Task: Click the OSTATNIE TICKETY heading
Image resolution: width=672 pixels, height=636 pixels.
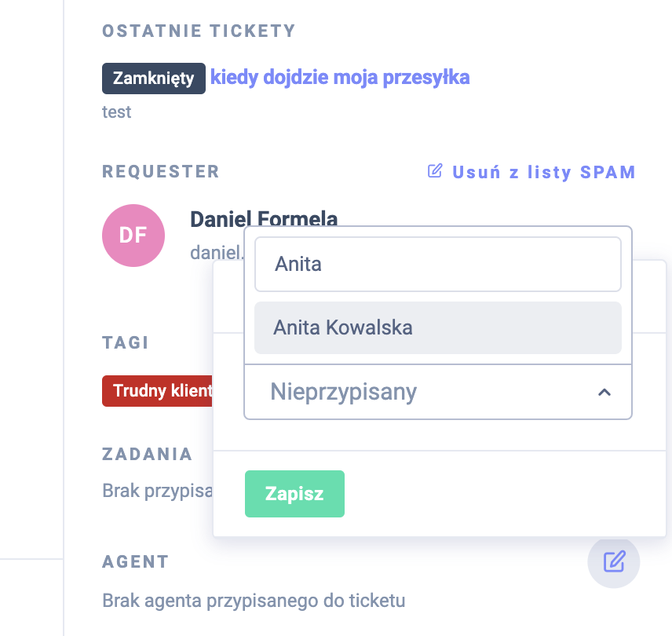Action: [199, 31]
